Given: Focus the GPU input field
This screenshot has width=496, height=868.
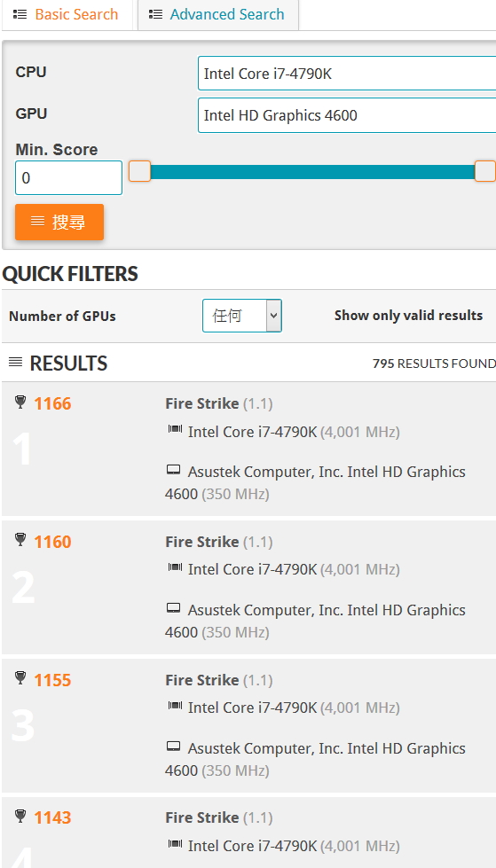Looking at the screenshot, I should [x=347, y=115].
